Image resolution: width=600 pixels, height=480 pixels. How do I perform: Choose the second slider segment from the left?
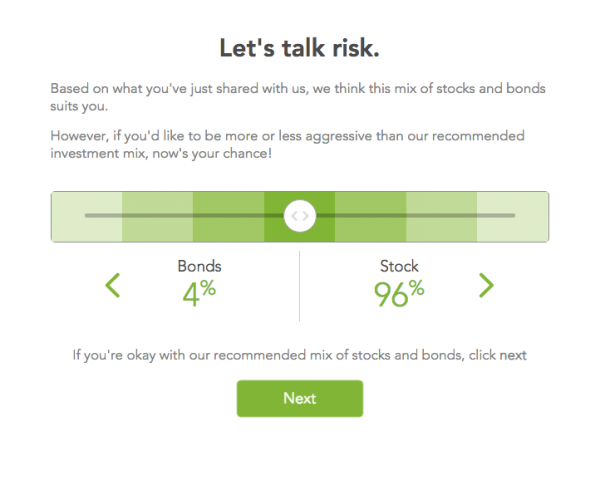(157, 232)
